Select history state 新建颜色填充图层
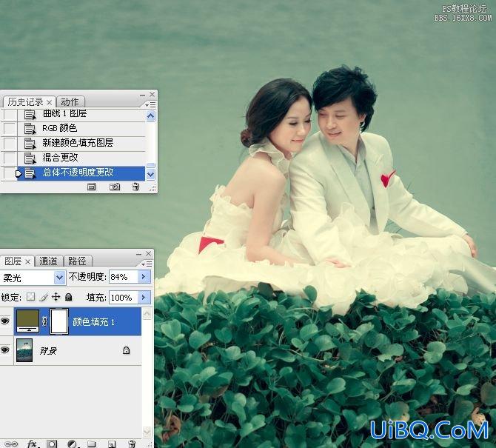This screenshot has height=448, width=496. click(78, 143)
